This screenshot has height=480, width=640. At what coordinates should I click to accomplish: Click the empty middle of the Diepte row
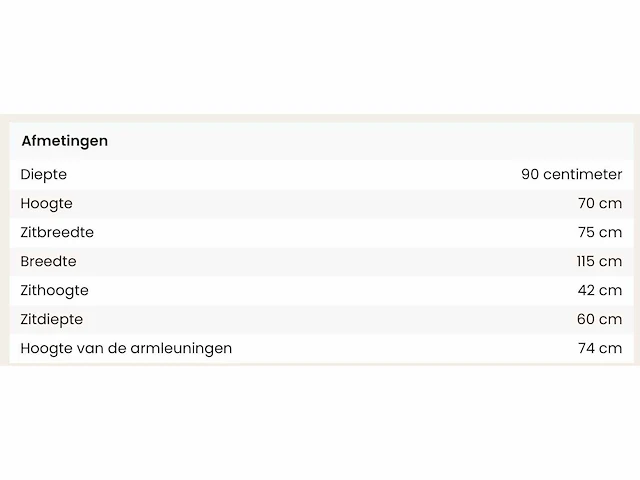click(x=300, y=174)
